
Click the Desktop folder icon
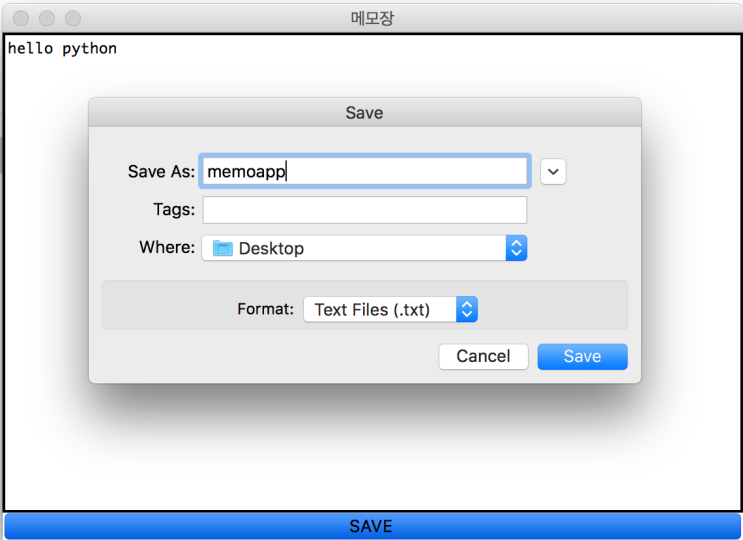(x=222, y=248)
